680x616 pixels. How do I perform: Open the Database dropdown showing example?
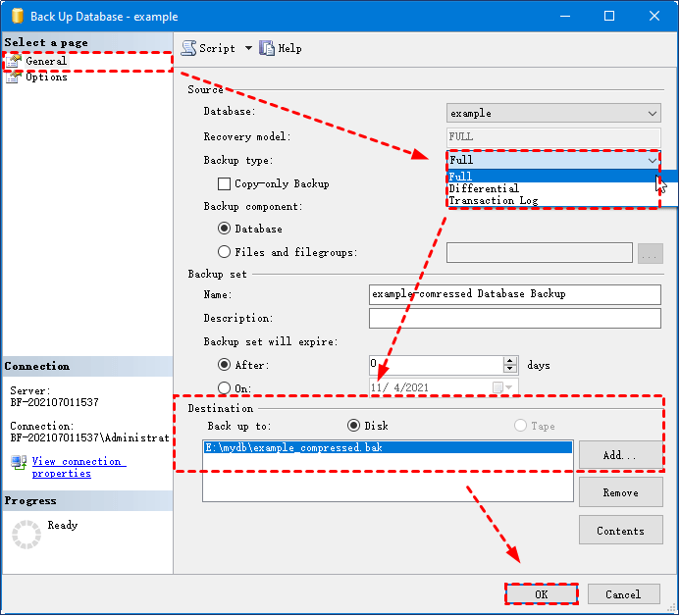tap(553, 113)
